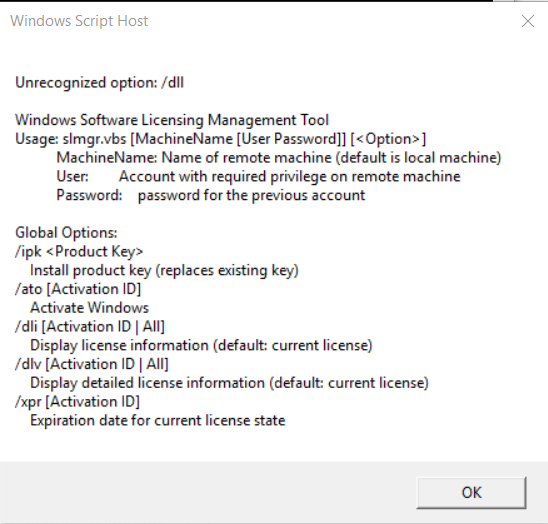Click the 'Unrecognized option: /dll' error line
The width and height of the screenshot is (548, 524).
point(99,83)
